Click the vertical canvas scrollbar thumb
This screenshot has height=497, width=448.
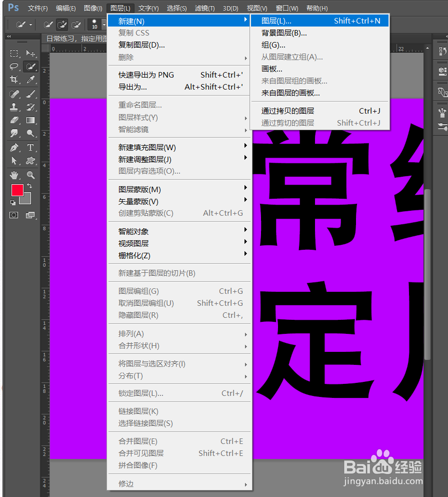[x=427, y=274]
